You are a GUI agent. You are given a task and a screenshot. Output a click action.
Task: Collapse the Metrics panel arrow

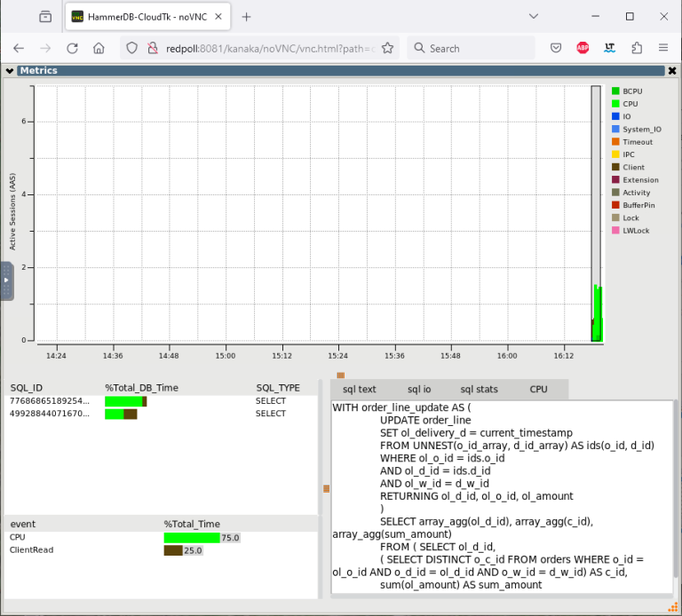point(9,71)
